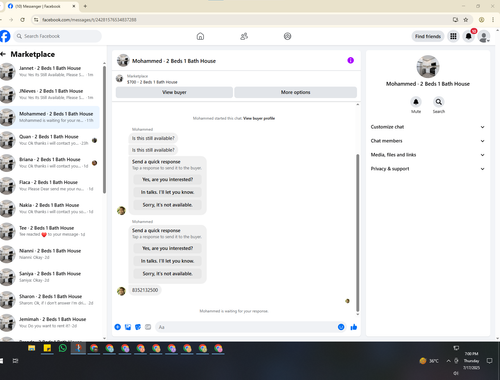
Task: Open Briana - 2 Beds 1 Bath House chat
Action: point(50,163)
